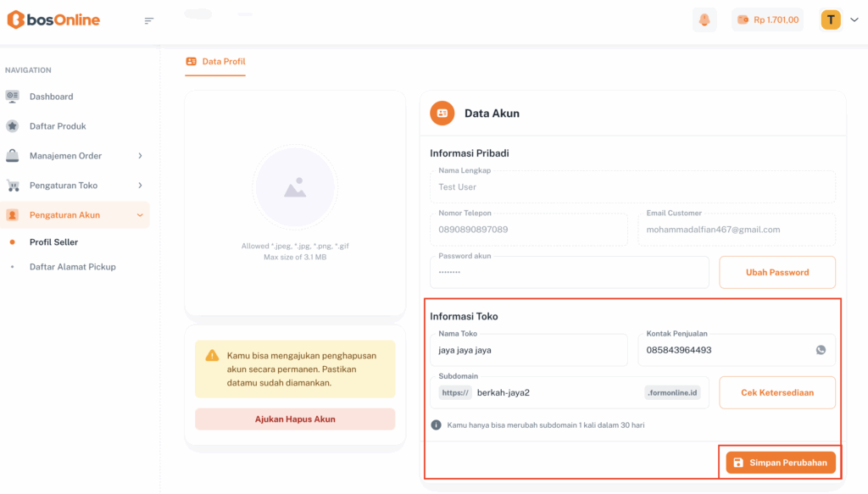This screenshot has width=868, height=494.
Task: Click the WhatsApp icon in Kontak Penjualan
Action: click(821, 350)
